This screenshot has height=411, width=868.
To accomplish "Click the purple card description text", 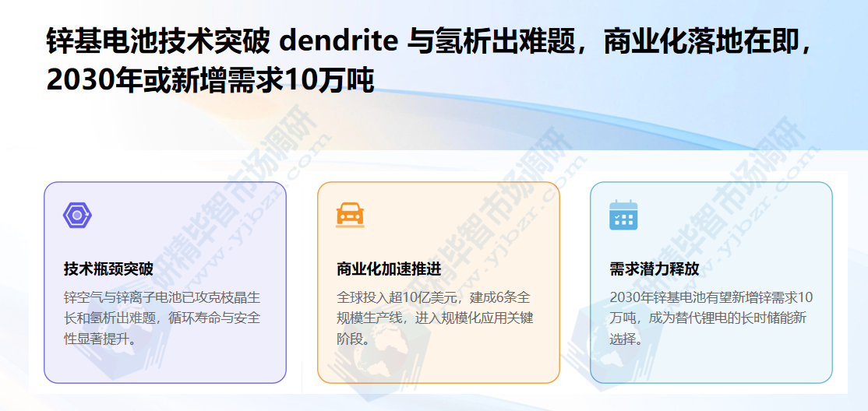I will tap(162, 318).
